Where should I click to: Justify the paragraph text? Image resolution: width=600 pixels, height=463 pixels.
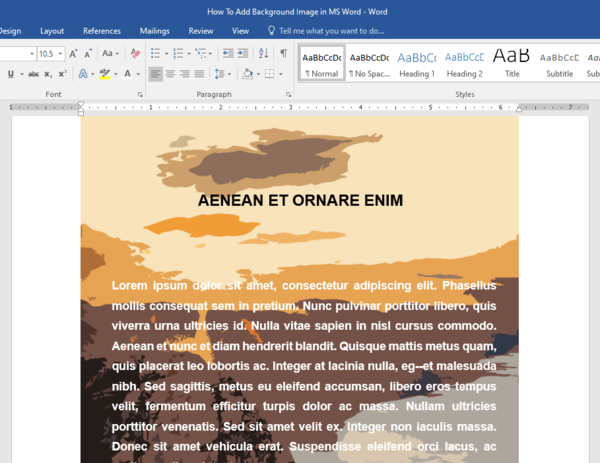point(199,74)
